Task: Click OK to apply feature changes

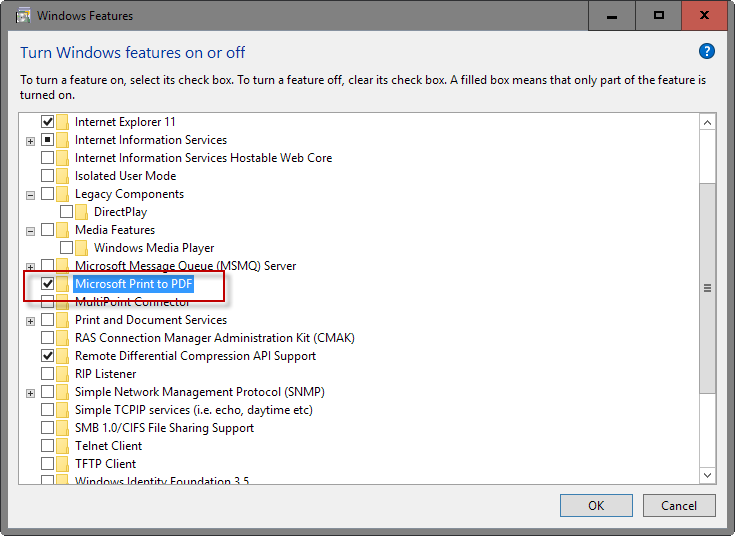Action: (596, 506)
